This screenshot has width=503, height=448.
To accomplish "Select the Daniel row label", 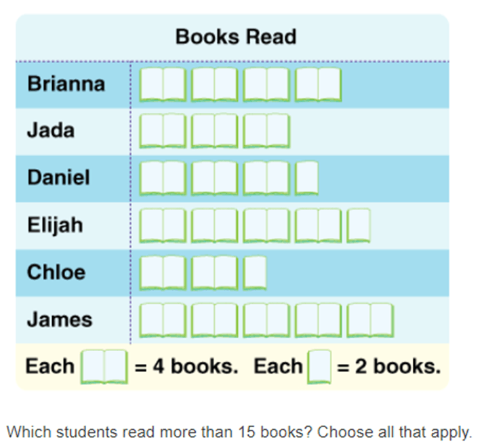I will click(58, 178).
